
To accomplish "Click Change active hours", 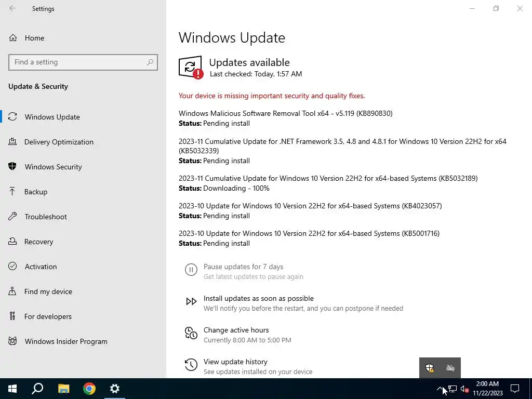I will click(x=236, y=330).
